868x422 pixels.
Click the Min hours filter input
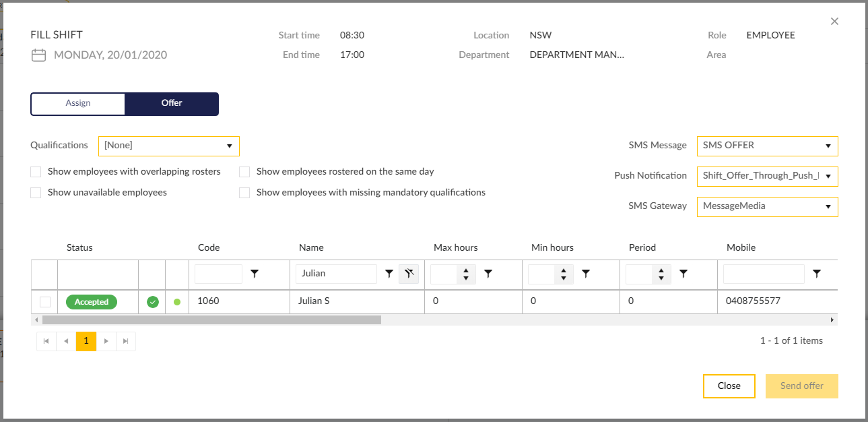(542, 274)
